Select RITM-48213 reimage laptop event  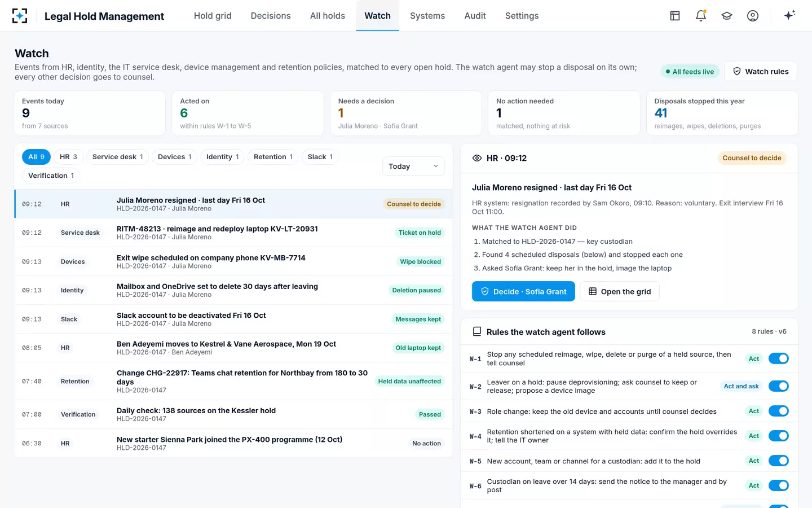233,233
